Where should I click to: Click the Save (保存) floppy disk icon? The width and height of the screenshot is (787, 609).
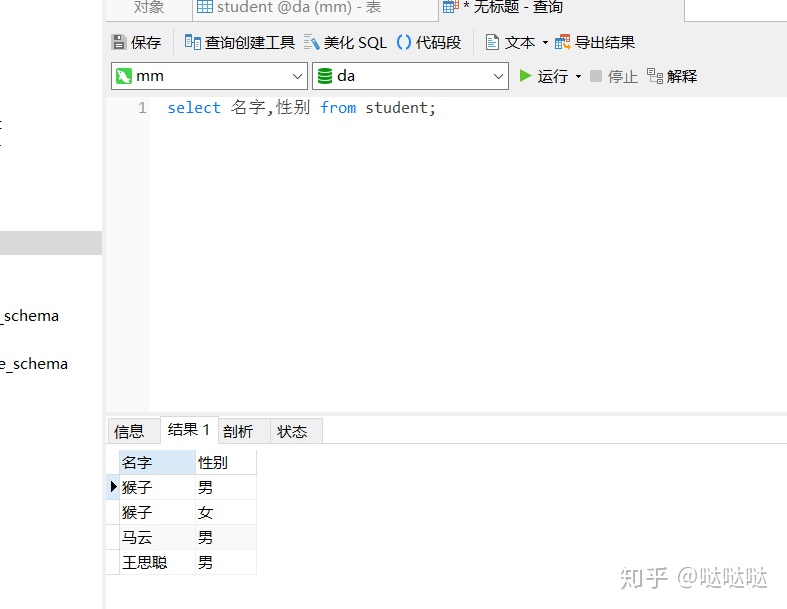(x=118, y=42)
